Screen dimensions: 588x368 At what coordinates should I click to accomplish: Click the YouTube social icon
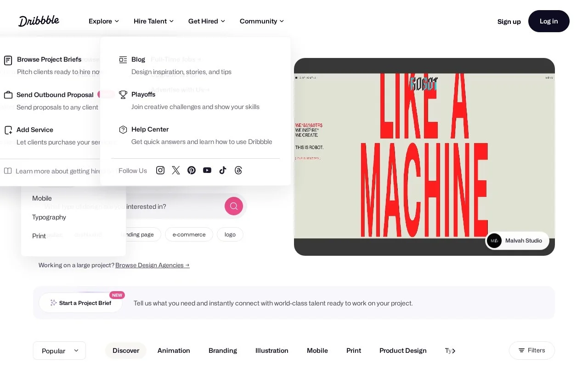pyautogui.click(x=207, y=170)
